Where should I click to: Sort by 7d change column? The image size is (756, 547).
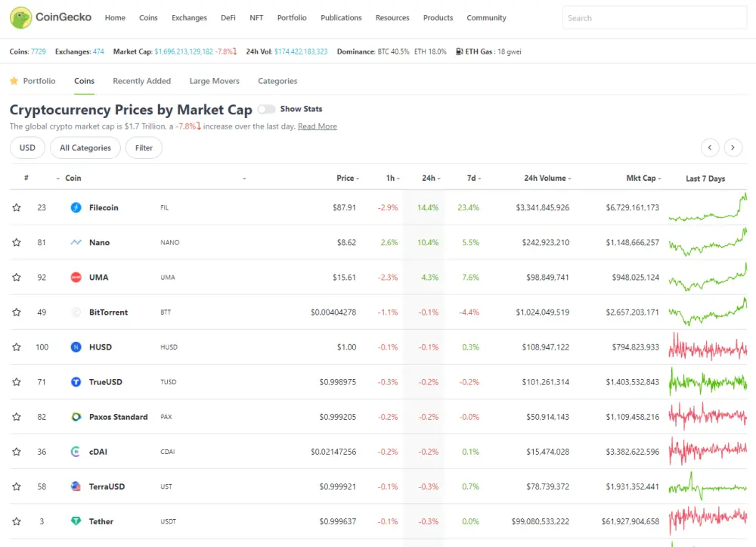tap(474, 178)
